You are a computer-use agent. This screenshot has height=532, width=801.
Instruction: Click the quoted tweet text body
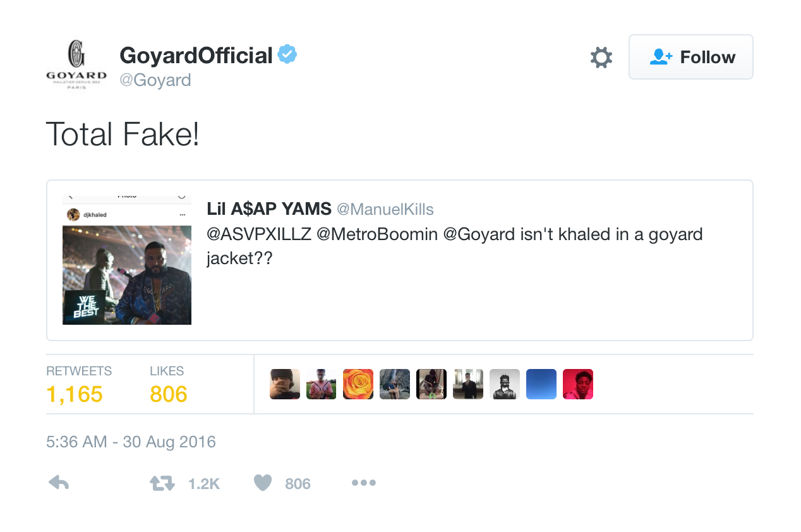coord(454,246)
